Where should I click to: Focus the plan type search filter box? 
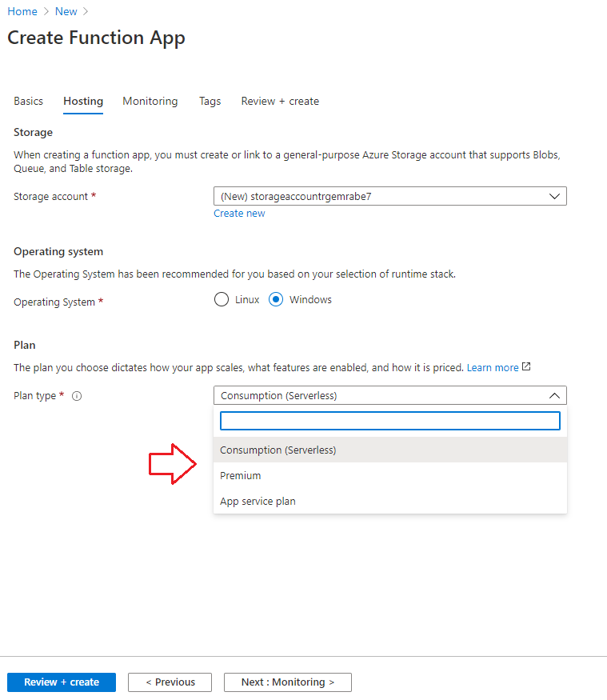(390, 421)
